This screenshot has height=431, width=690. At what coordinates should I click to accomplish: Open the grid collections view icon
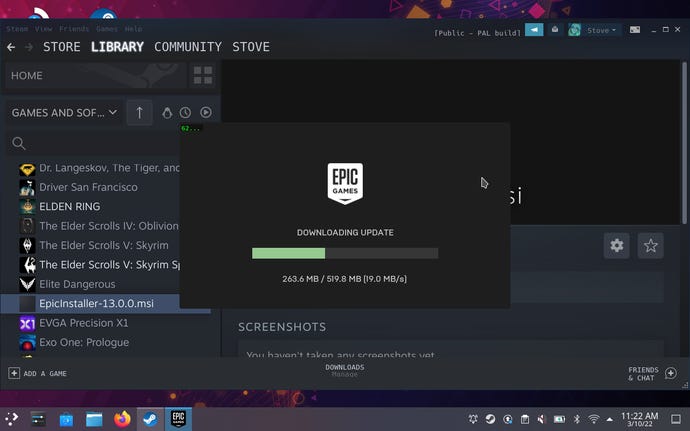203,76
